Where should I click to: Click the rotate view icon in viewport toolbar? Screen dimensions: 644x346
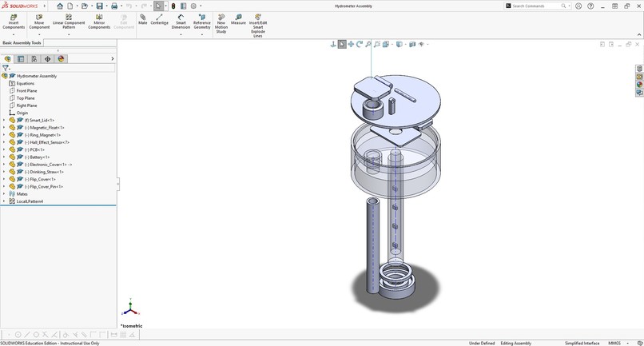click(x=360, y=45)
